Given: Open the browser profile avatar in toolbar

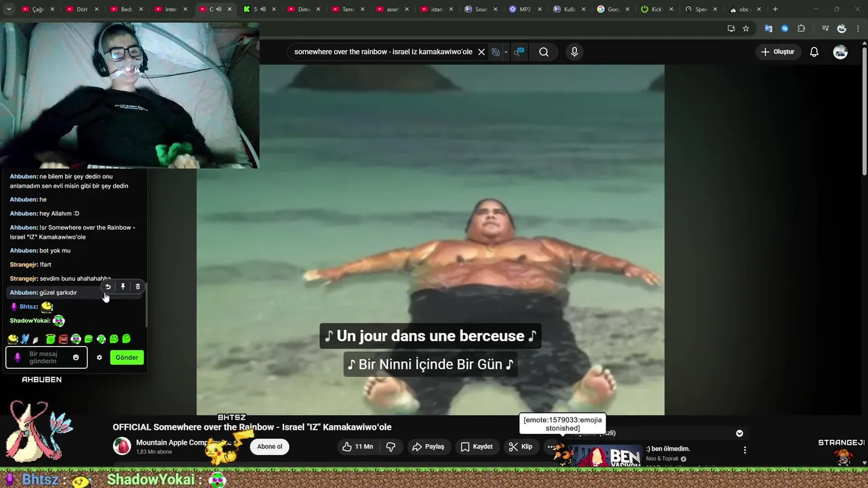Looking at the screenshot, I should point(842,28).
